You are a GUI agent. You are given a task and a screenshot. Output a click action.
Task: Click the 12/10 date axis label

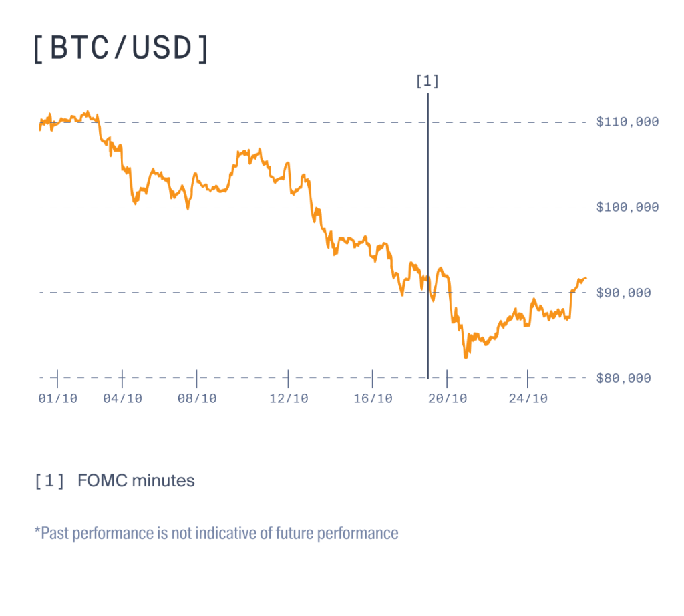[x=289, y=398]
